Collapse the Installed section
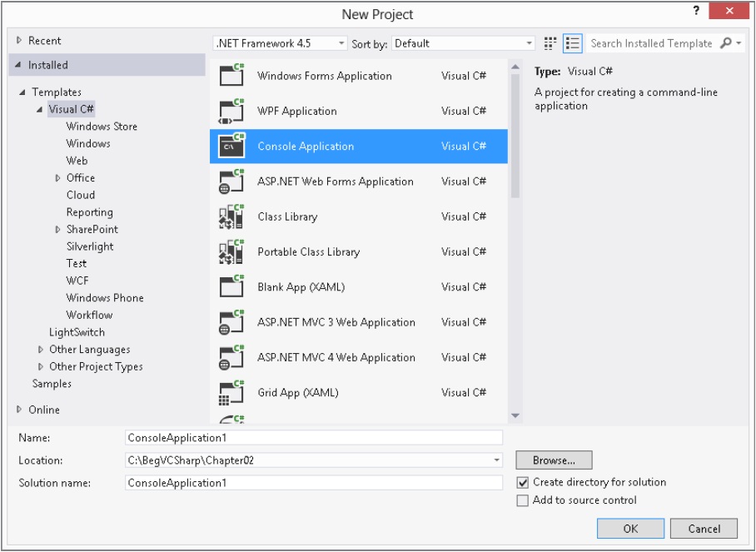This screenshot has width=756, height=552. point(18,65)
